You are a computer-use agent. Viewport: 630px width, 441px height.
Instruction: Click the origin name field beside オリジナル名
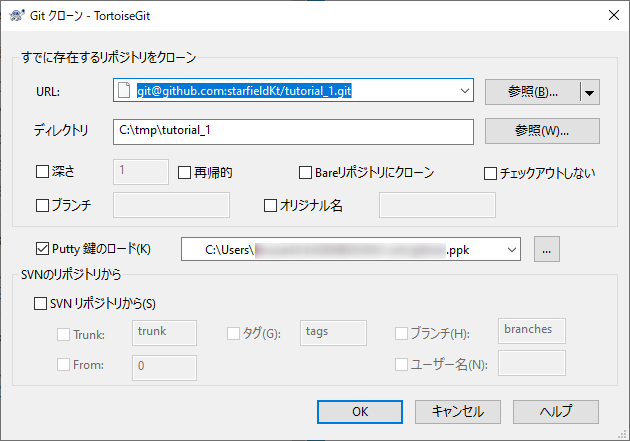click(437, 205)
